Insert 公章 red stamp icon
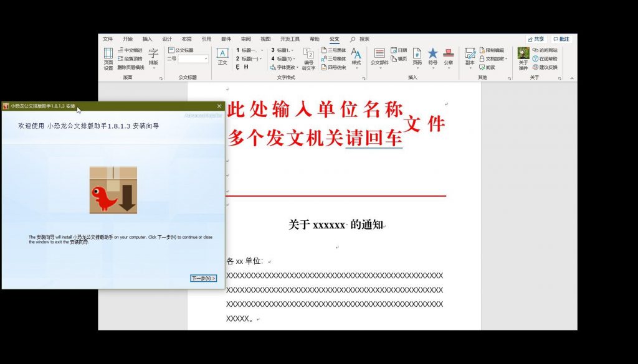Image resolution: width=638 pixels, height=364 pixels. coord(449,57)
